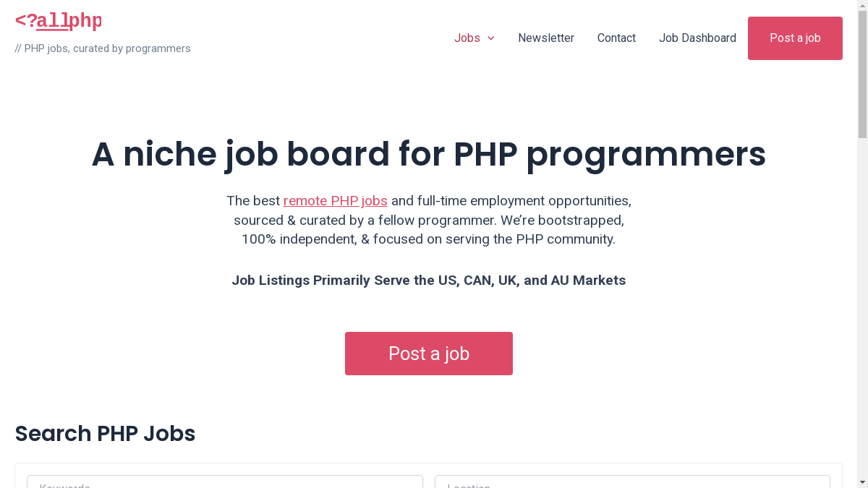Open the Contact page
The height and width of the screenshot is (488, 868).
click(616, 38)
